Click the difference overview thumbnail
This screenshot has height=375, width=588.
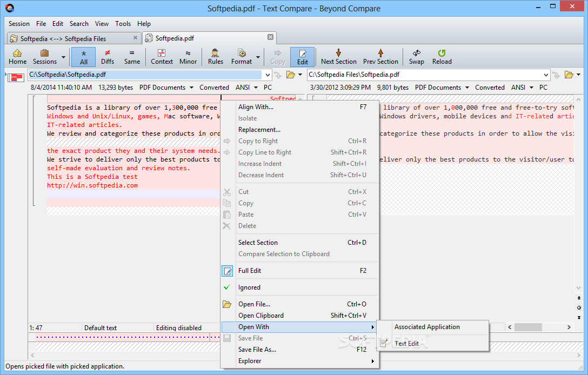[x=16, y=77]
